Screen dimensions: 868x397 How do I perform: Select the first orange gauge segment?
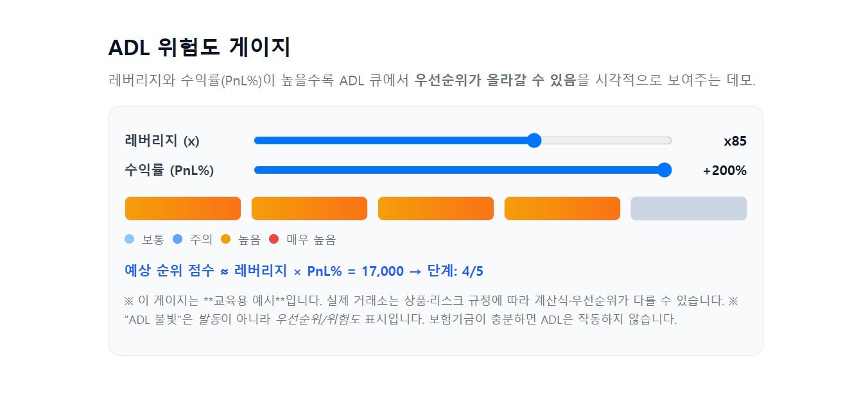[x=182, y=208]
